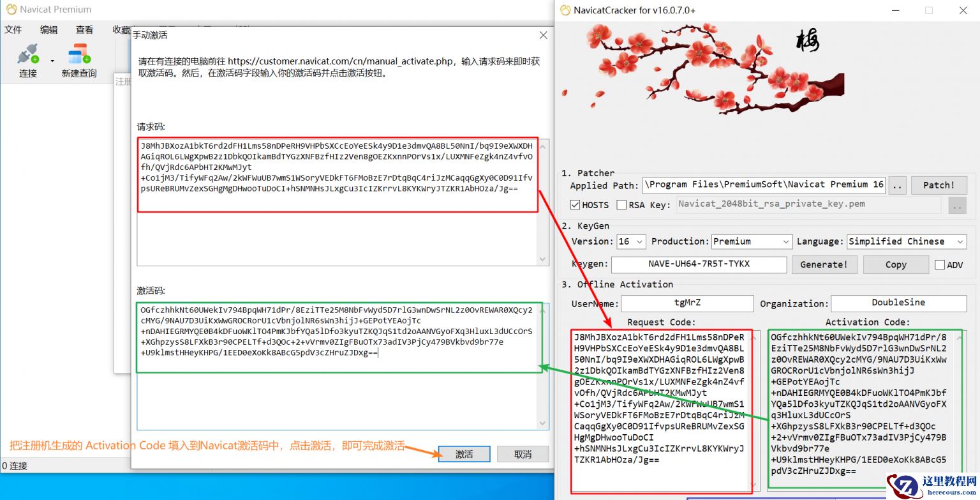Click the NavicatCracker title bar icon
Image resolution: width=980 pixels, height=500 pixels.
click(564, 10)
